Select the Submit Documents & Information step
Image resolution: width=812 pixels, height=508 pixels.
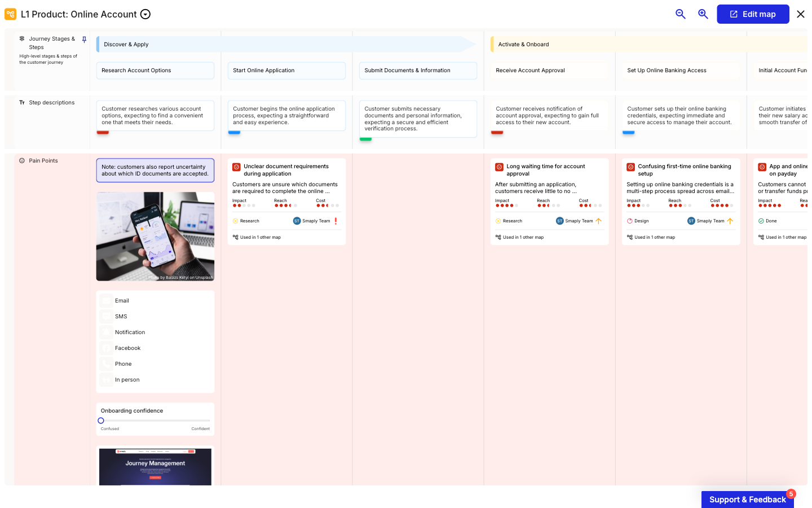(x=418, y=71)
